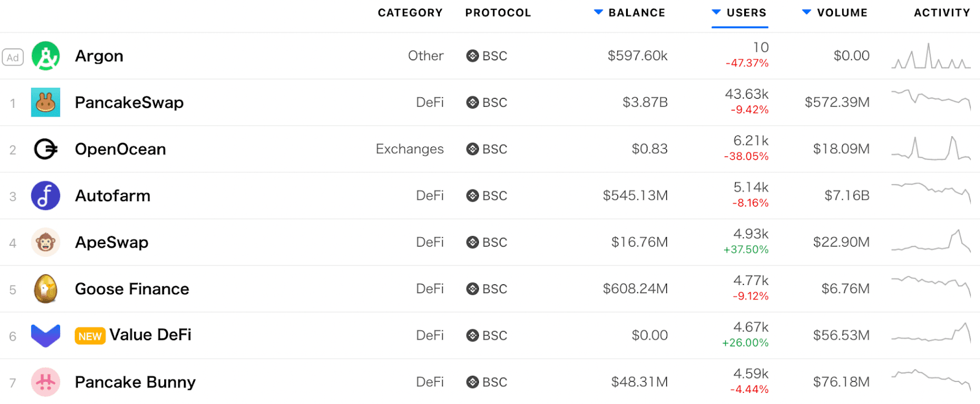Viewport: 980px width, 404px height.
Task: Open the Pancake Bunny logo icon
Action: (45, 381)
